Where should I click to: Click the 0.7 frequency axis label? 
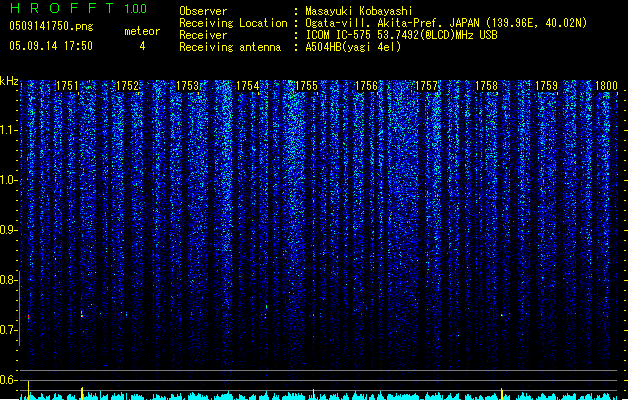coord(8,330)
